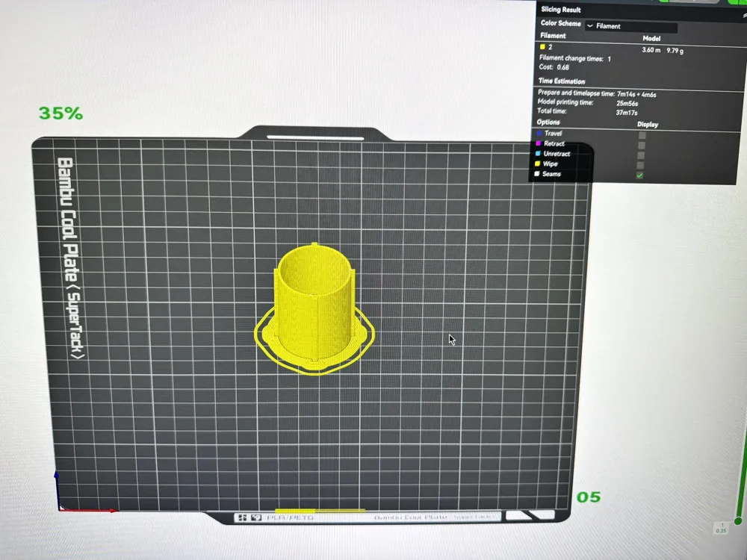This screenshot has width=747, height=560.
Task: Click the 'Options' column header
Action: coord(548,122)
